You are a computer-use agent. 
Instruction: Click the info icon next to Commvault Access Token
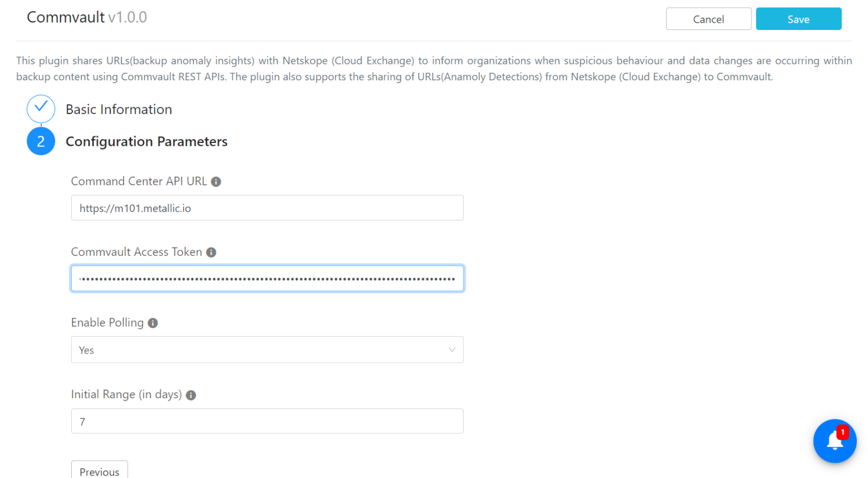click(x=211, y=252)
